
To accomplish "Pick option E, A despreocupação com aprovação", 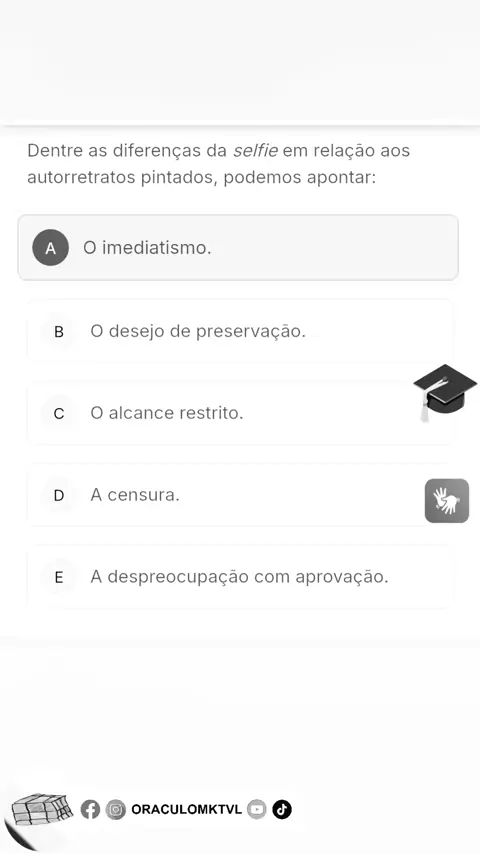I will click(240, 577).
